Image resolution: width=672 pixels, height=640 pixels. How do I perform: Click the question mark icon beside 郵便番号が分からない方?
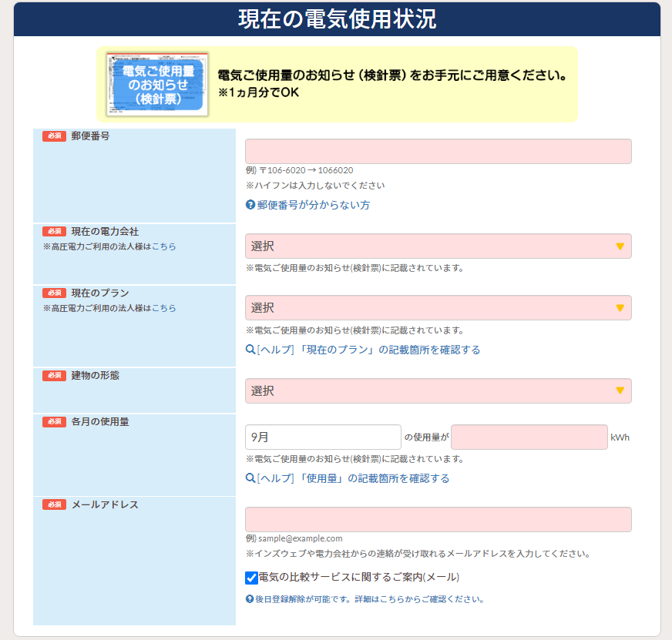[x=250, y=205]
